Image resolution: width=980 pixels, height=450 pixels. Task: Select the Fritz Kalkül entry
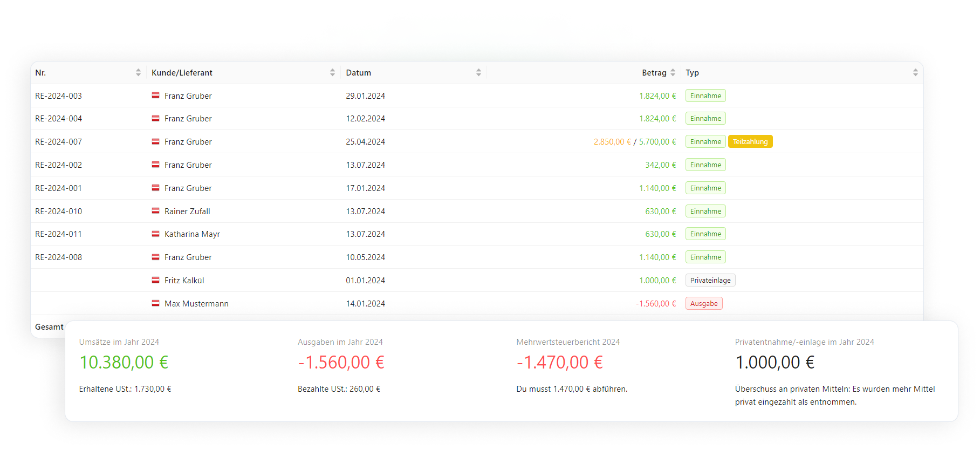(x=184, y=281)
